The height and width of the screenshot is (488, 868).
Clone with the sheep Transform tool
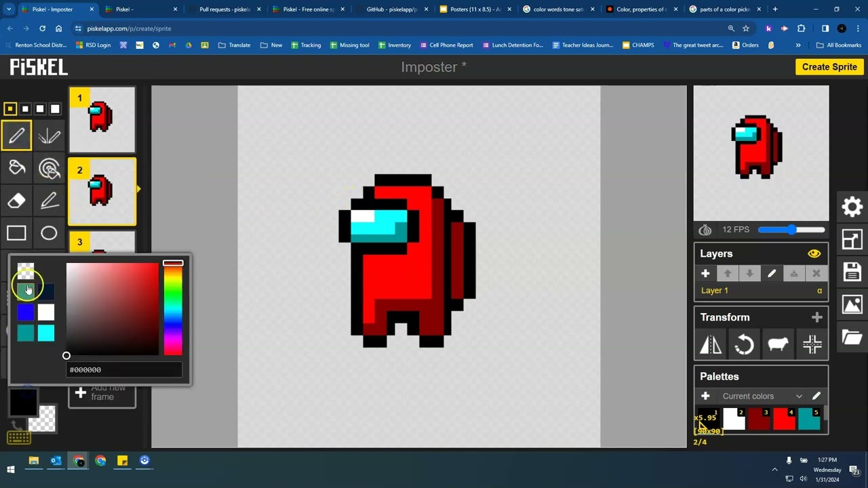[778, 345]
